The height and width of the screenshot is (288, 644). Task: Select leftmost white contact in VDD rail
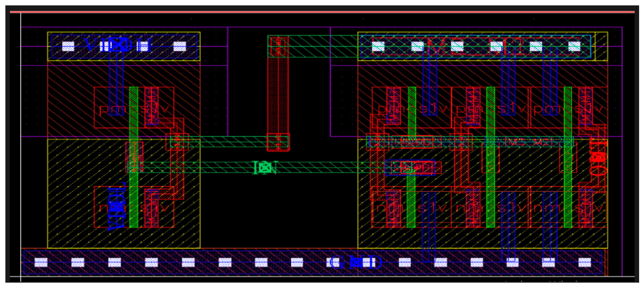[68, 46]
